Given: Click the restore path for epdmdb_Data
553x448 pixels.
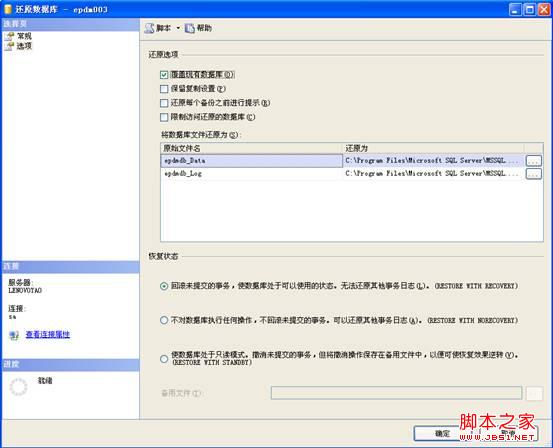Looking at the screenshot, I should pyautogui.click(x=433, y=161).
